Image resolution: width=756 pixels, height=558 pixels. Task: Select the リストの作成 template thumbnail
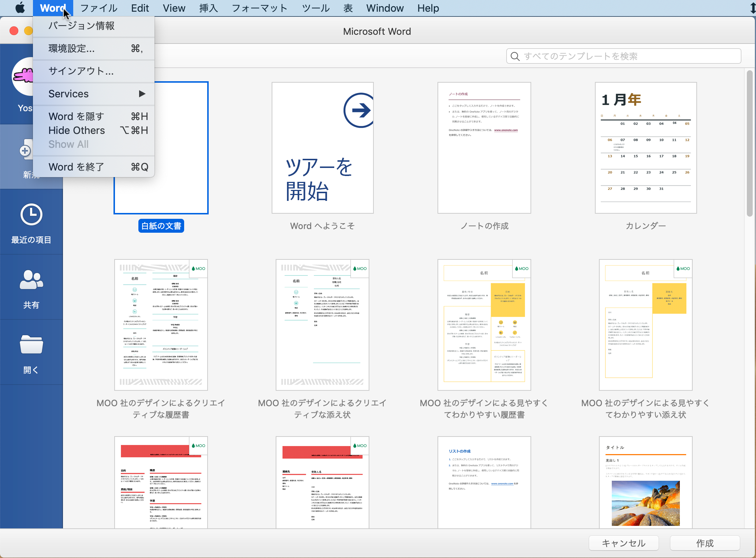pos(484,482)
